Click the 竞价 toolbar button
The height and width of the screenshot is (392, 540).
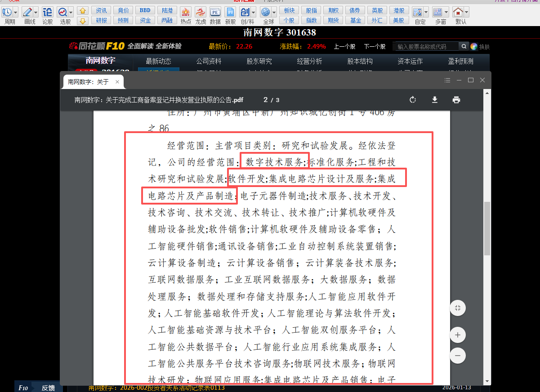123,10
